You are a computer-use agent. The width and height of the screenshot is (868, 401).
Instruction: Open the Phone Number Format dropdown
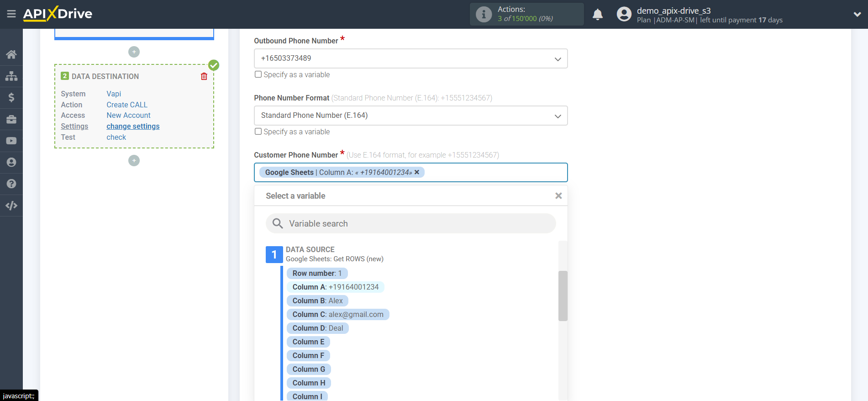[410, 116]
